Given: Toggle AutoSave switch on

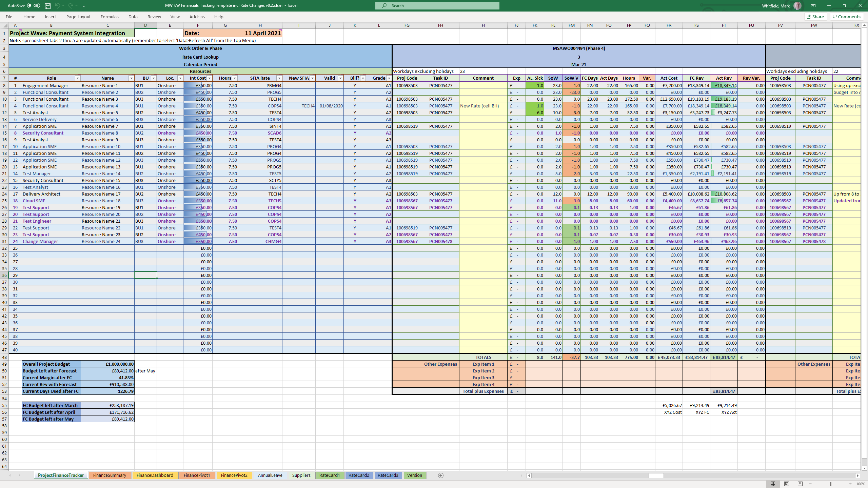Looking at the screenshot, I should pos(33,6).
